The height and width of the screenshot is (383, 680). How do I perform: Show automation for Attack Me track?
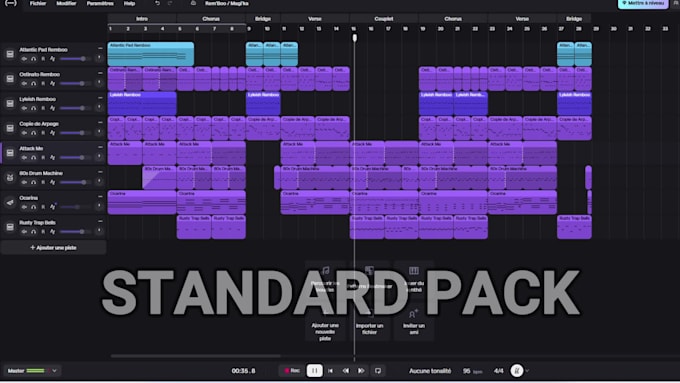[x=52, y=157]
